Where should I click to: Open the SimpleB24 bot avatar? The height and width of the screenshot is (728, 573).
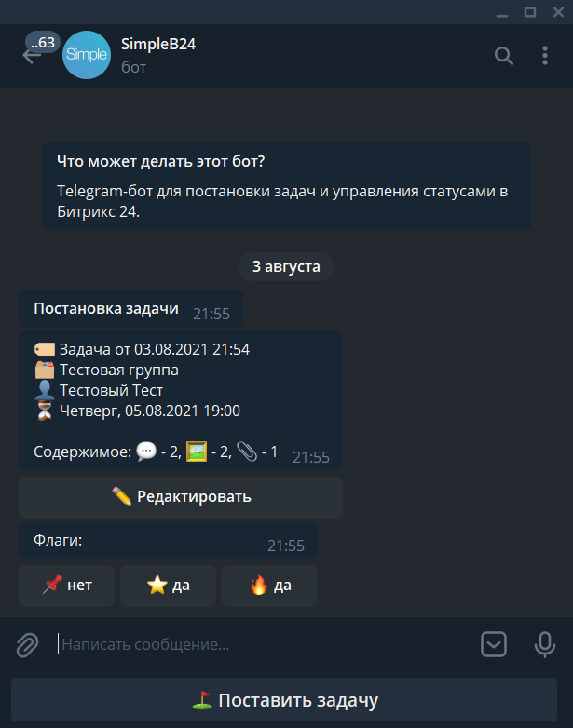pyautogui.click(x=87, y=55)
